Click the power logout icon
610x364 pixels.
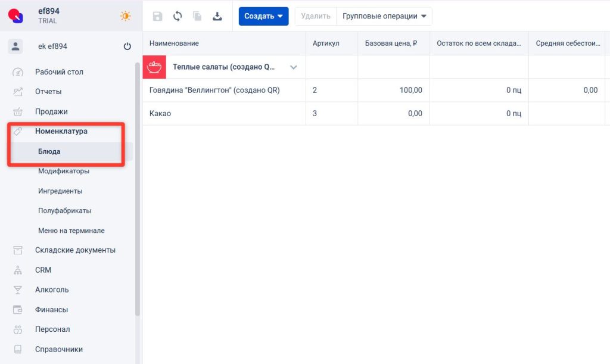(127, 46)
